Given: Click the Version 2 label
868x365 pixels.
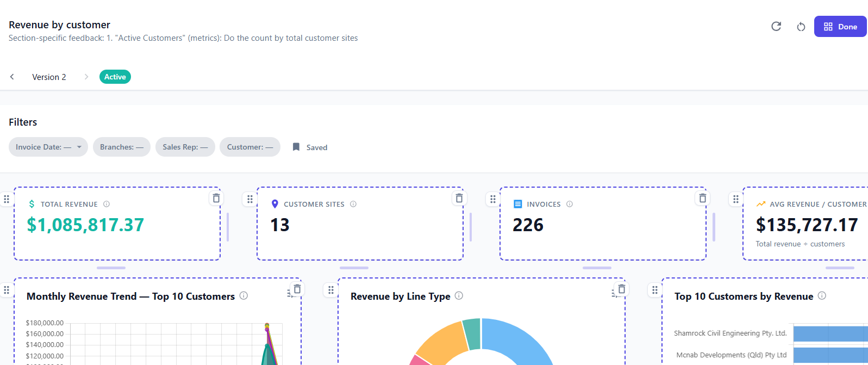Looking at the screenshot, I should tap(49, 77).
